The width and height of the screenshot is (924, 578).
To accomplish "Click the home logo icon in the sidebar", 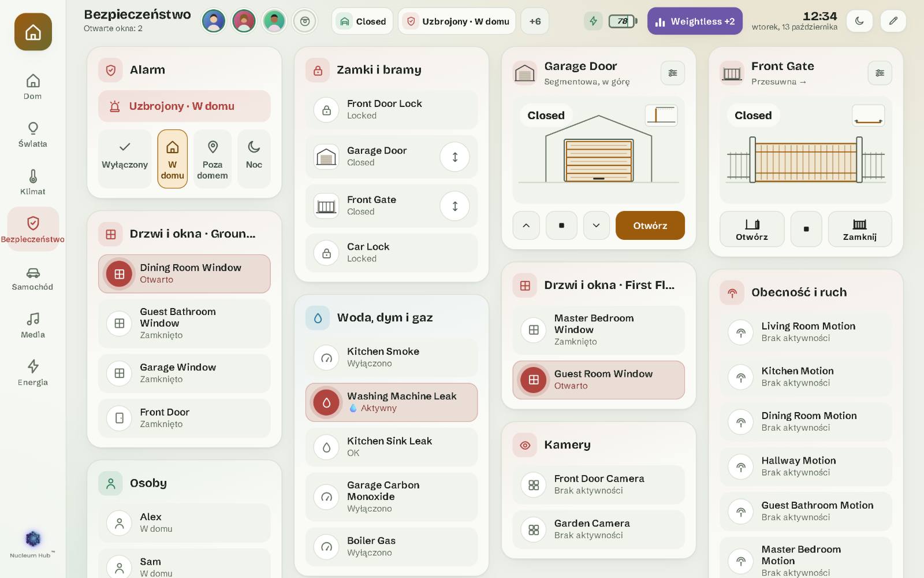I will point(33,32).
